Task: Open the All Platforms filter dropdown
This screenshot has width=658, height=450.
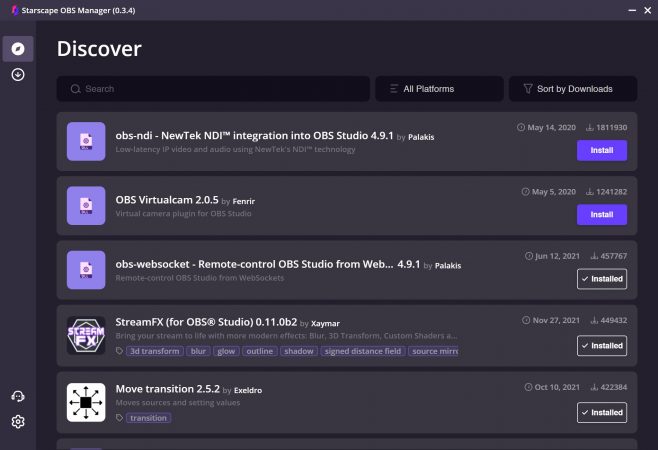Action: tap(437, 89)
